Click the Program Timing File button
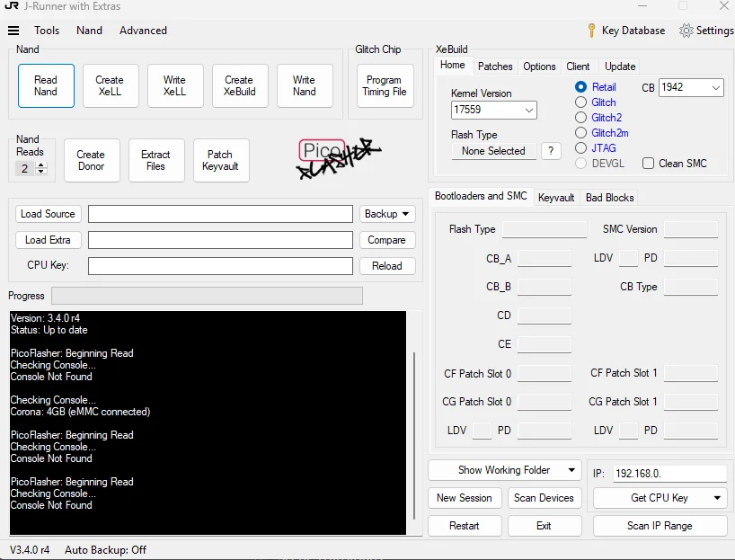This screenshot has height=560, width=735. click(385, 85)
